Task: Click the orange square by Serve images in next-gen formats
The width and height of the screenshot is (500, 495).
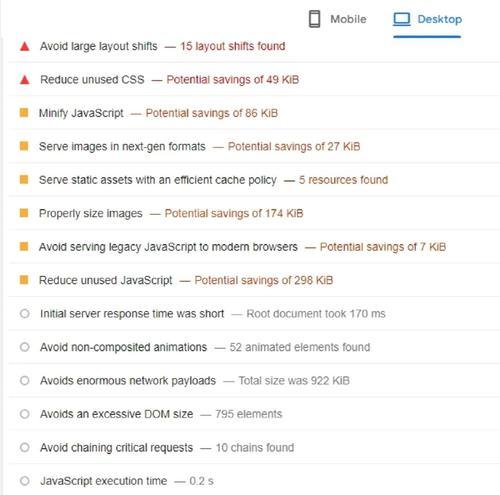Action: pos(24,146)
